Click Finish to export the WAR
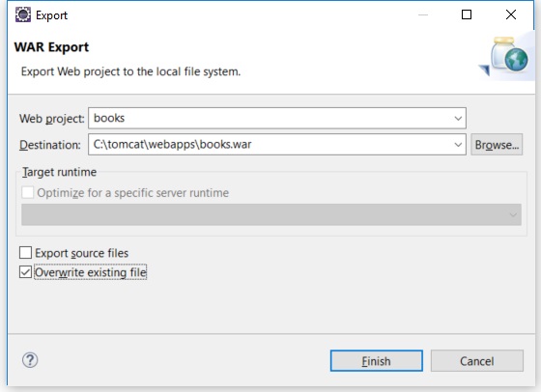 (377, 361)
